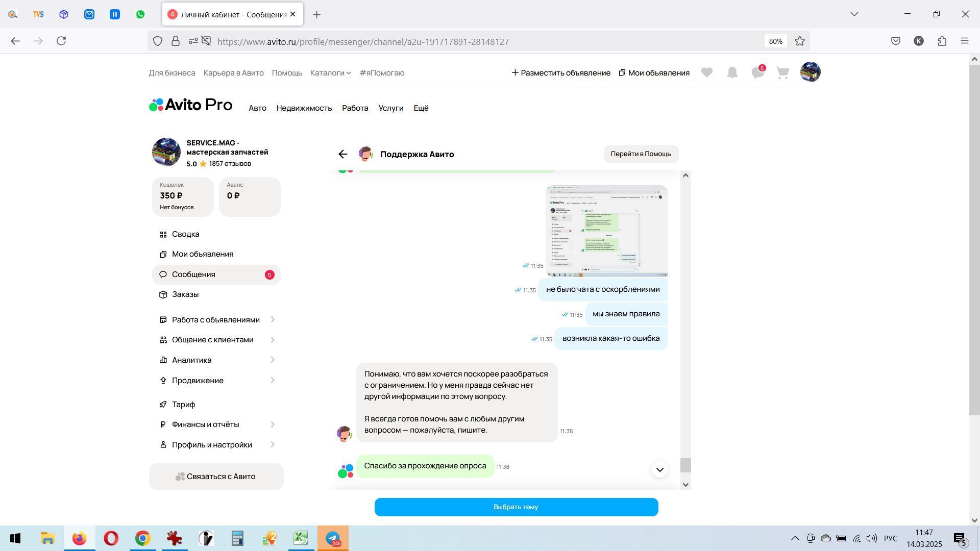This screenshot has width=980, height=551.
Task: Click the Firefox account K icon
Action: pyautogui.click(x=919, y=41)
